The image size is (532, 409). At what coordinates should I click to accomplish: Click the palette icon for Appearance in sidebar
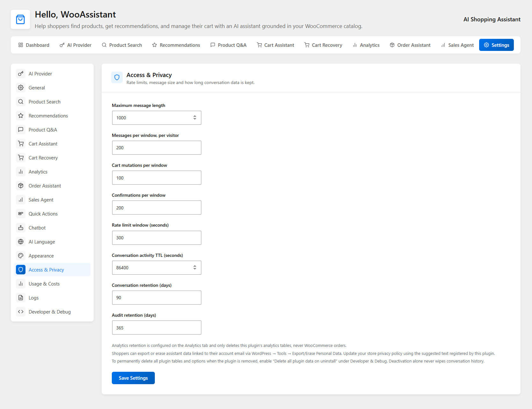(21, 256)
